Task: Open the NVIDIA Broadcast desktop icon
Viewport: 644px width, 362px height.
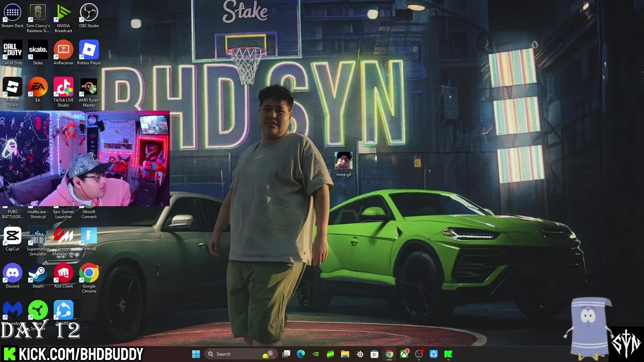Action: [x=63, y=18]
